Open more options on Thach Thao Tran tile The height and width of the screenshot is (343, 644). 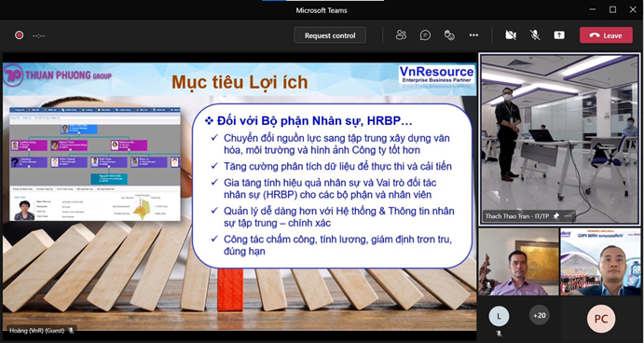tap(568, 215)
